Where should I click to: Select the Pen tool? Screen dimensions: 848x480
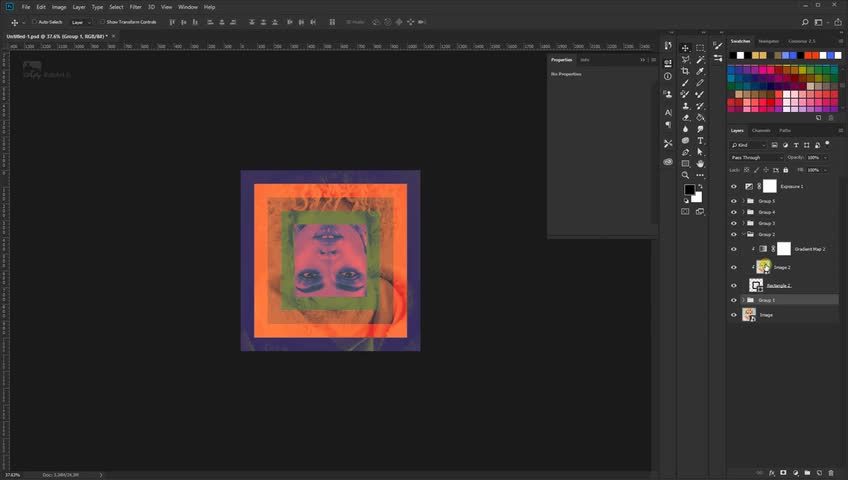[685, 152]
